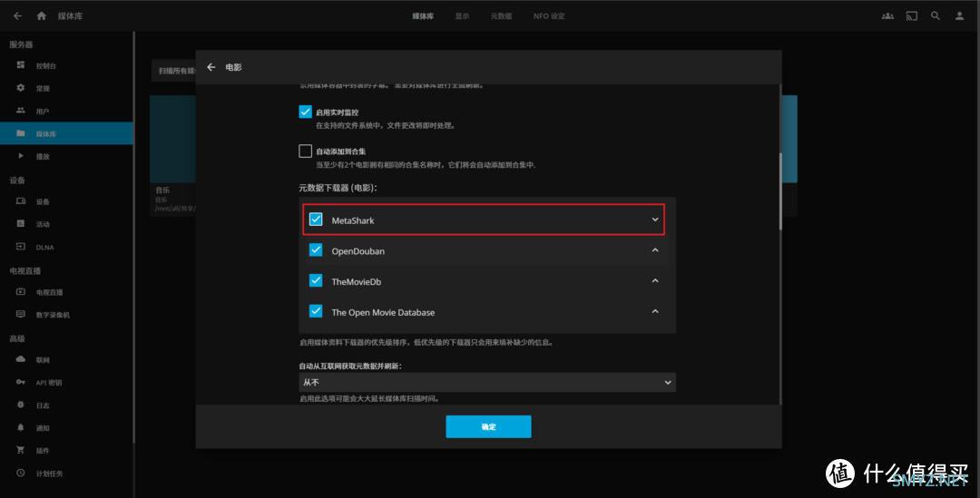This screenshot has width=980, height=498.
Task: Click the sidebar's vertical scrollbar
Action: (x=133, y=238)
